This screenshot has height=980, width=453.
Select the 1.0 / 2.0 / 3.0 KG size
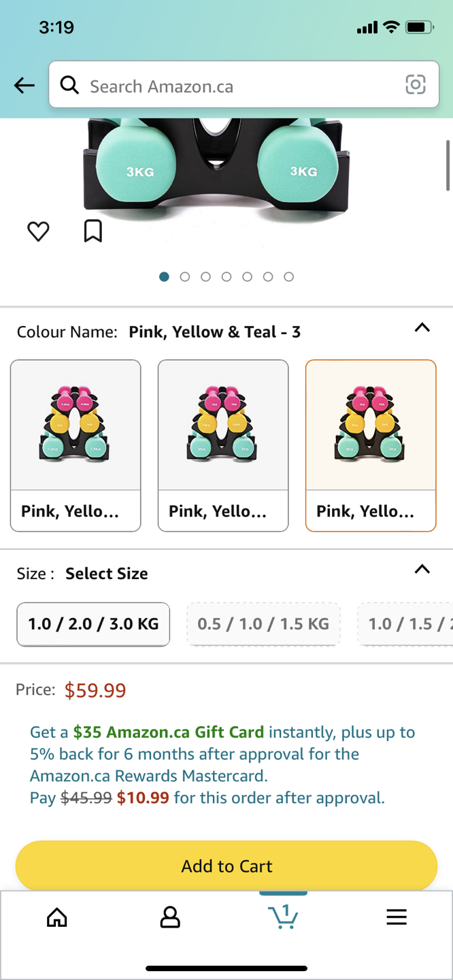coord(93,624)
